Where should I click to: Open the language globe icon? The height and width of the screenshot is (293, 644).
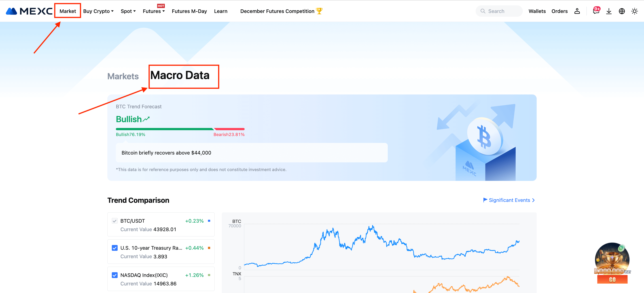(x=622, y=11)
